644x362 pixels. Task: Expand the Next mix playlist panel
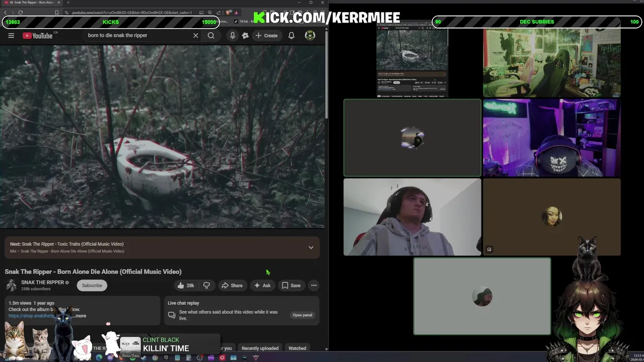[x=311, y=247]
